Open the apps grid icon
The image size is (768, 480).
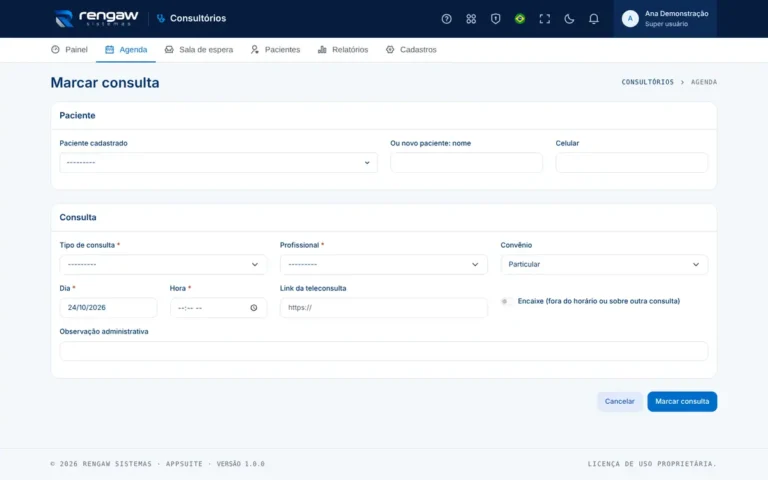(471, 19)
